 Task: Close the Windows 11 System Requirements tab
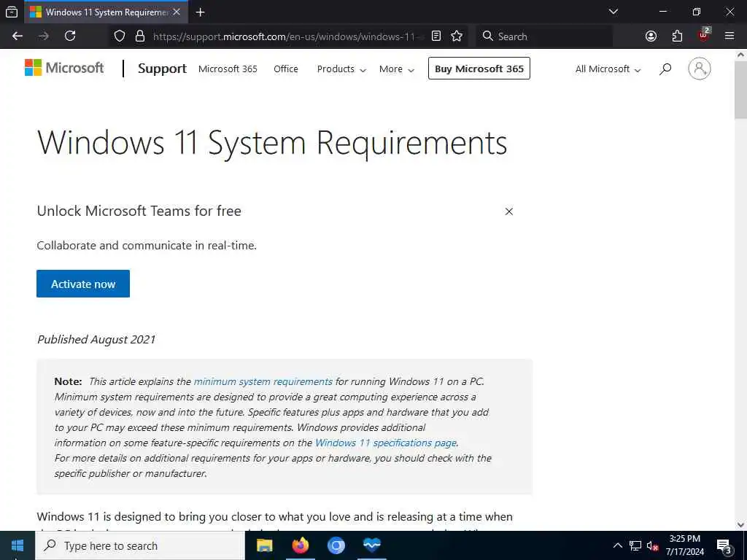click(x=177, y=12)
